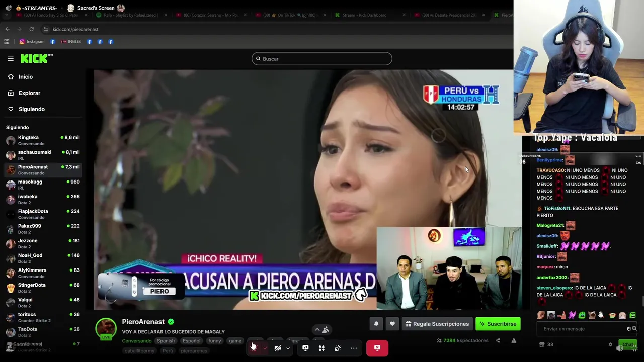Open Kingteka channel in the following list
644x362 pixels.
pos(43,140)
